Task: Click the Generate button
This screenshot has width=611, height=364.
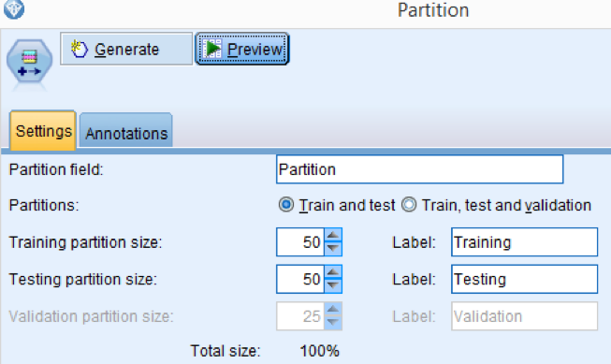Action: click(x=126, y=49)
